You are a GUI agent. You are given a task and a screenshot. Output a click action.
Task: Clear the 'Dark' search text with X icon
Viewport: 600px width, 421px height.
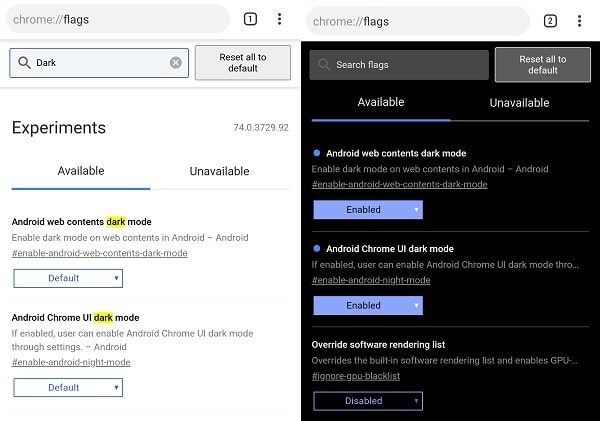(176, 62)
